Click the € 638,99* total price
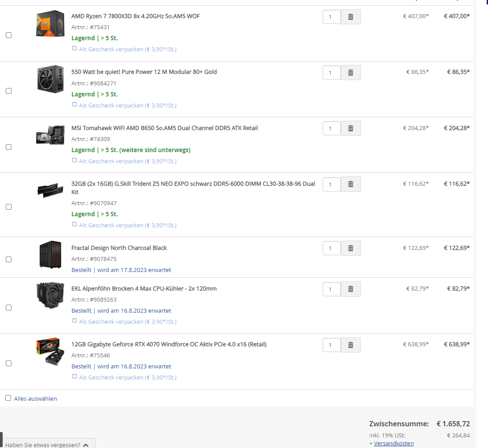 tap(457, 345)
